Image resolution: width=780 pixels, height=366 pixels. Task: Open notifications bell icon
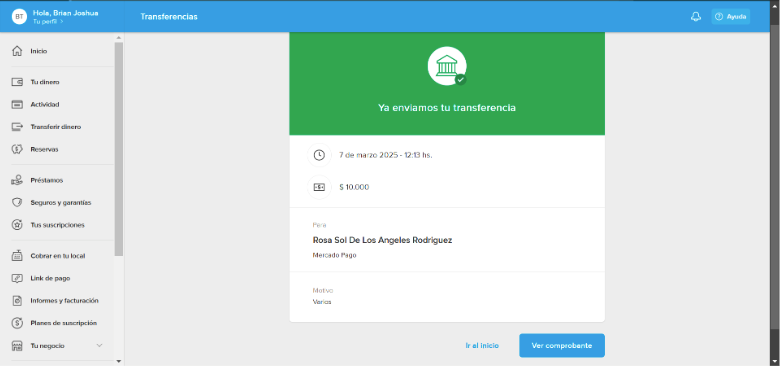click(696, 16)
